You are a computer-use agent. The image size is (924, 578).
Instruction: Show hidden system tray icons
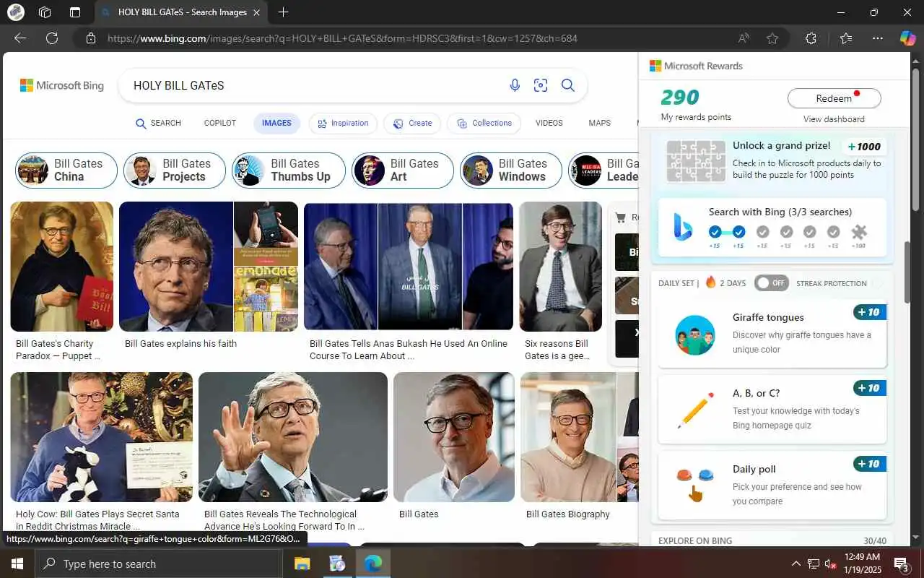pos(796,564)
